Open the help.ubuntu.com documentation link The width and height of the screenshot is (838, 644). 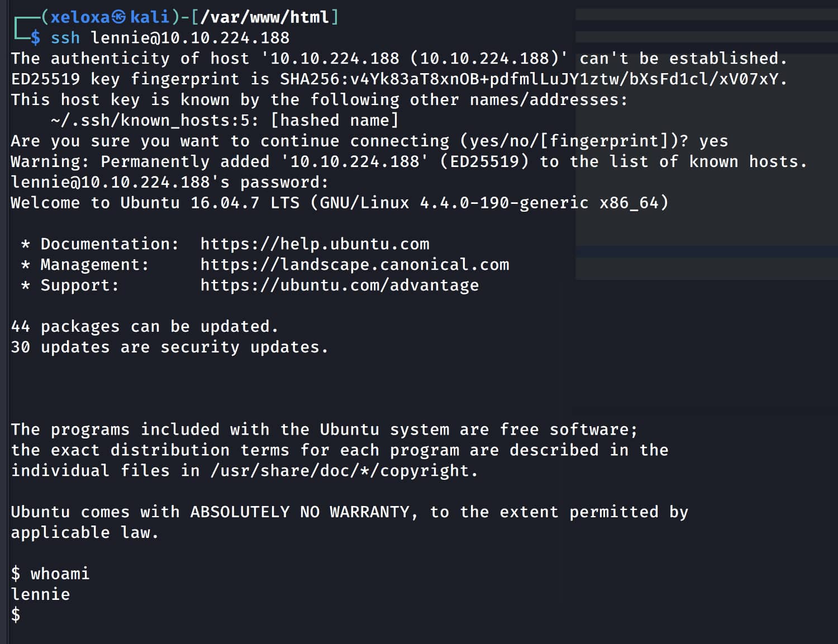point(315,244)
